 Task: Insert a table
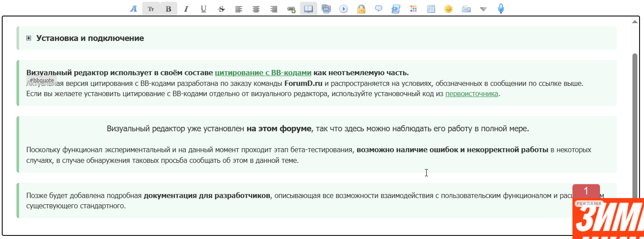(x=431, y=9)
